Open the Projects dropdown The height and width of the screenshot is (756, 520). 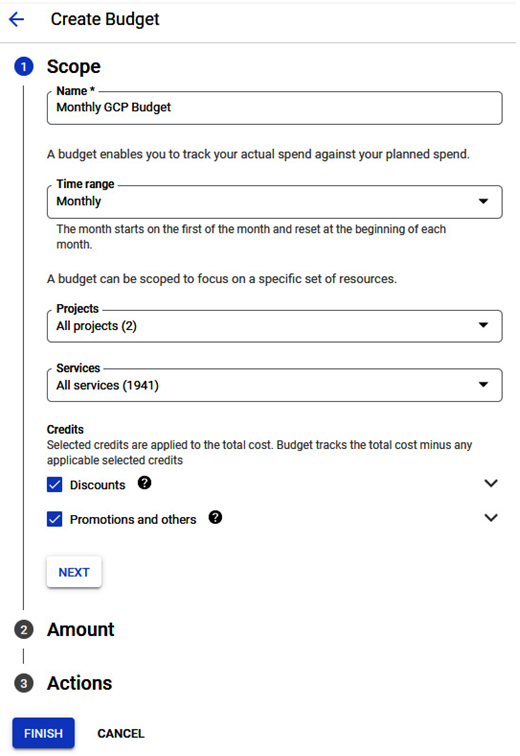click(275, 326)
